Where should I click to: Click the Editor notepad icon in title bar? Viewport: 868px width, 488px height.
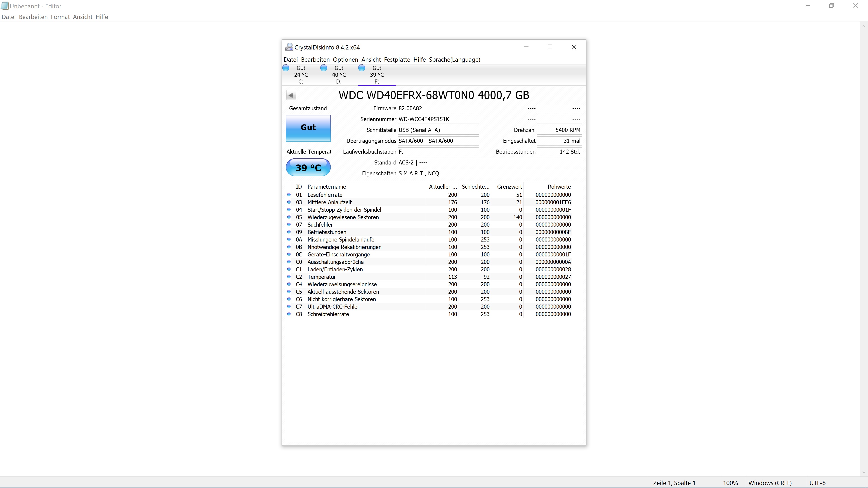point(5,6)
